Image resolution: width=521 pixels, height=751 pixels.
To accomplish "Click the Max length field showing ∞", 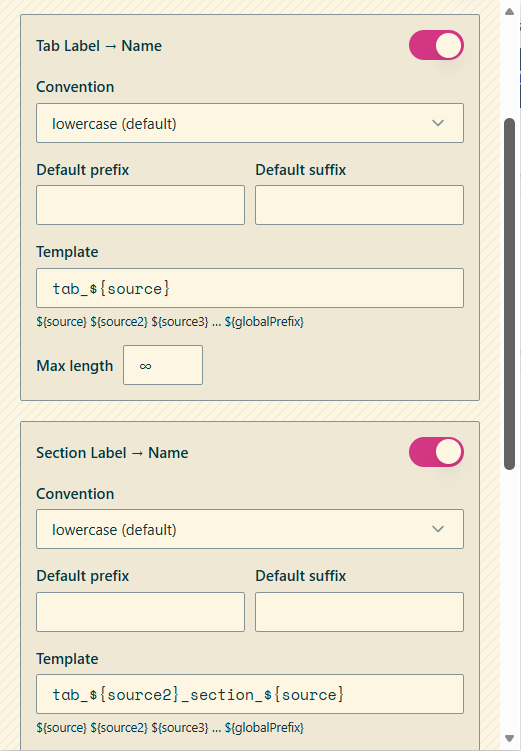I will [163, 365].
